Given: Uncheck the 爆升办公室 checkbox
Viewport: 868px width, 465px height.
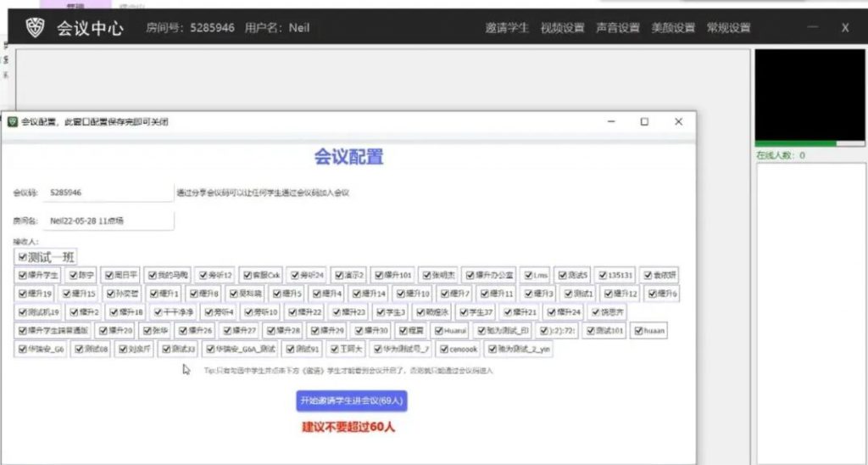Looking at the screenshot, I should [470, 275].
